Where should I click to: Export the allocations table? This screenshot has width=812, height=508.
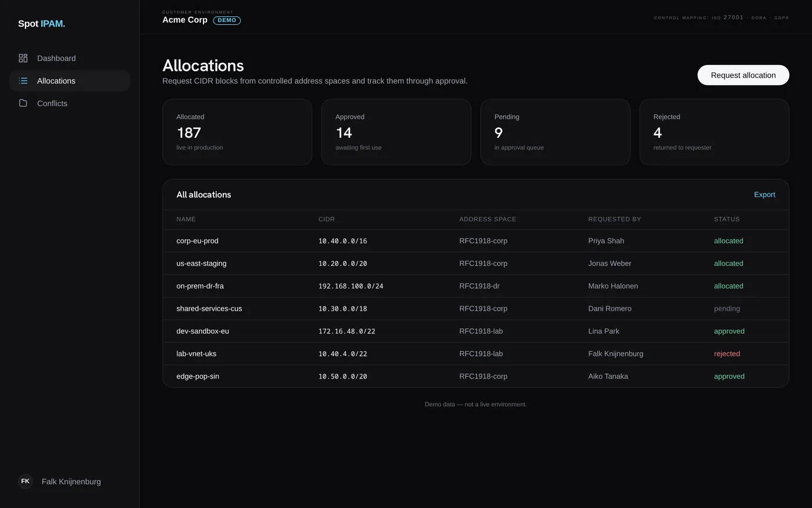764,194
